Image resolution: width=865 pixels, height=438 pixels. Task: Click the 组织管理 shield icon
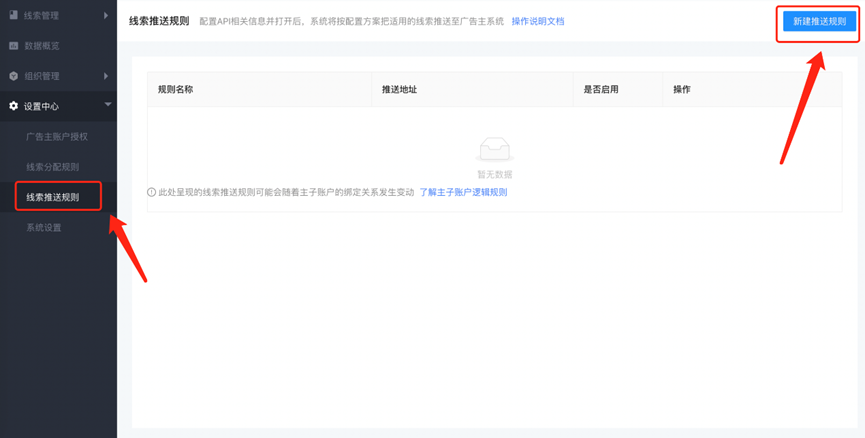(x=14, y=76)
